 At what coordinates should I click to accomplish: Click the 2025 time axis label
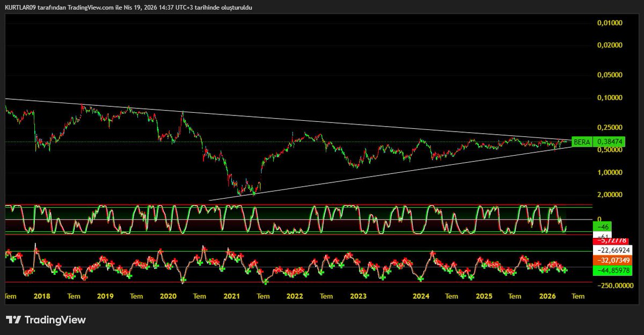484,296
